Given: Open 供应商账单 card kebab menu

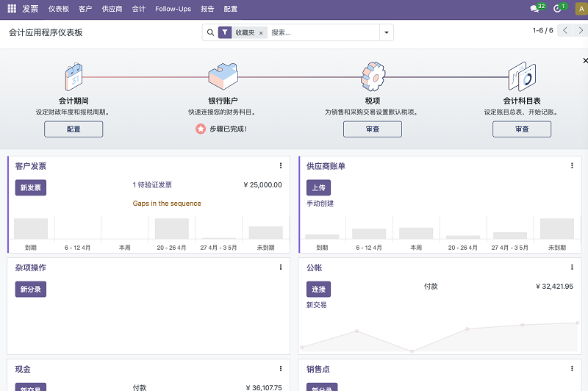Looking at the screenshot, I should tap(572, 165).
